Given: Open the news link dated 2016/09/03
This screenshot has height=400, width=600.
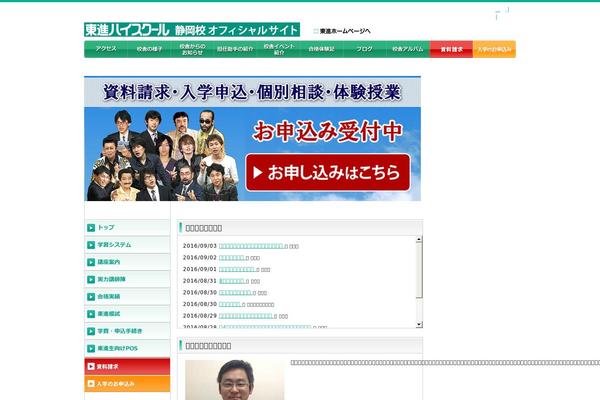Looking at the screenshot, I should [251, 246].
